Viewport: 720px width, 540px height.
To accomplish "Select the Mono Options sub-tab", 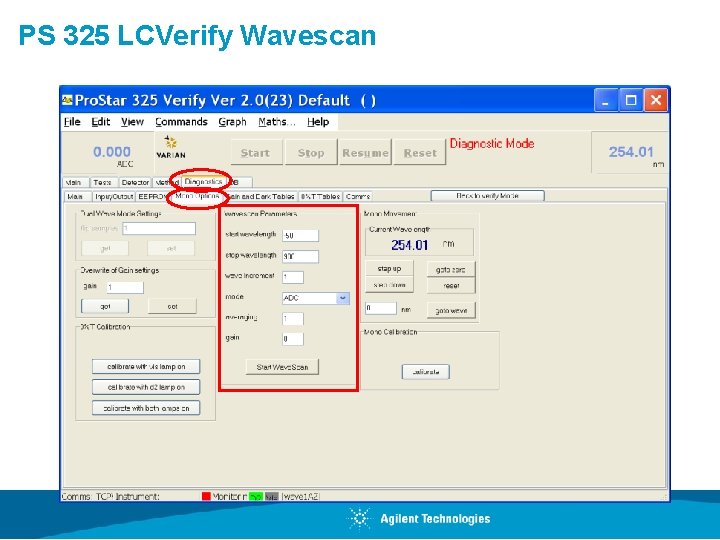I will (x=197, y=196).
